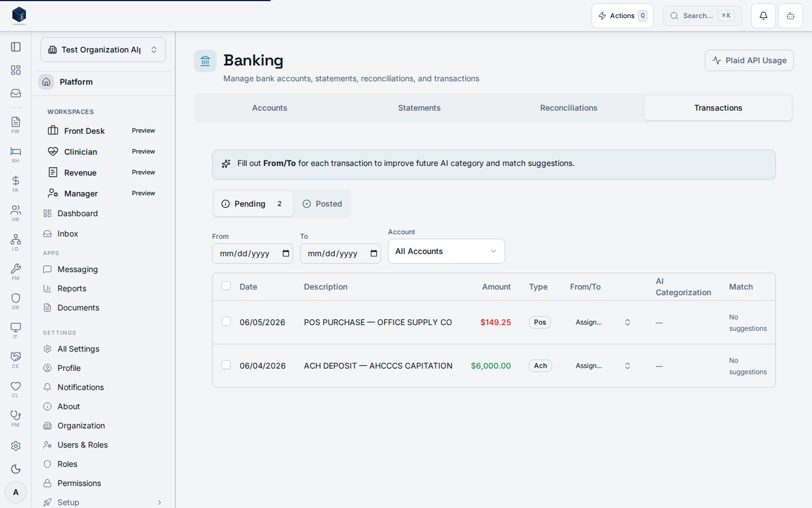Open All Settings

103,349
